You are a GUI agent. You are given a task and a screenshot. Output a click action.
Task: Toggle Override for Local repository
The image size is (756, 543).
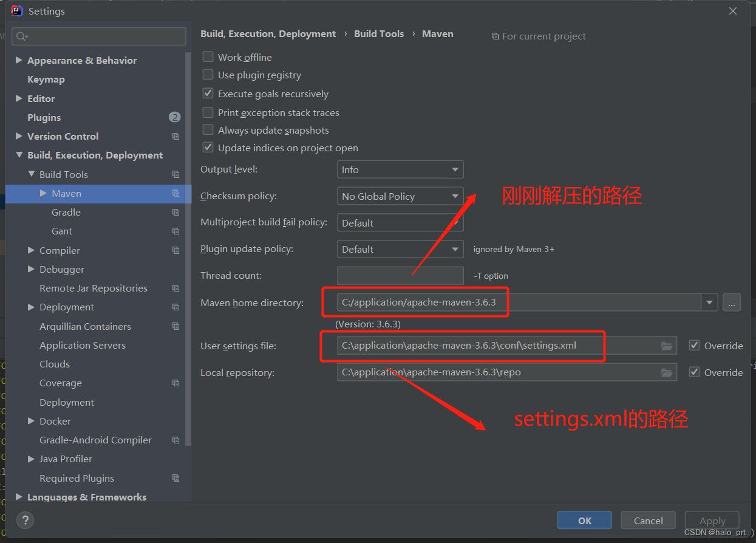[695, 372]
